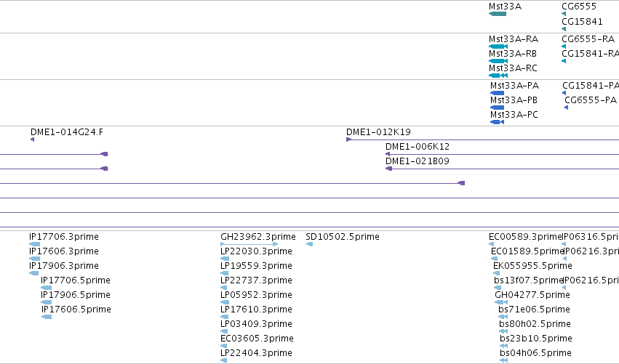The image size is (619, 364).
Task: Click the IP17706.3prime light-blue arrow glyph
Action: click(34, 244)
